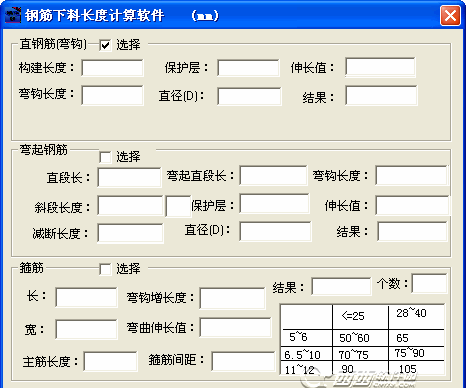466x388 pixels.
Task: Close the 钢筋下料长度计算软件 window
Action: [x=450, y=15]
